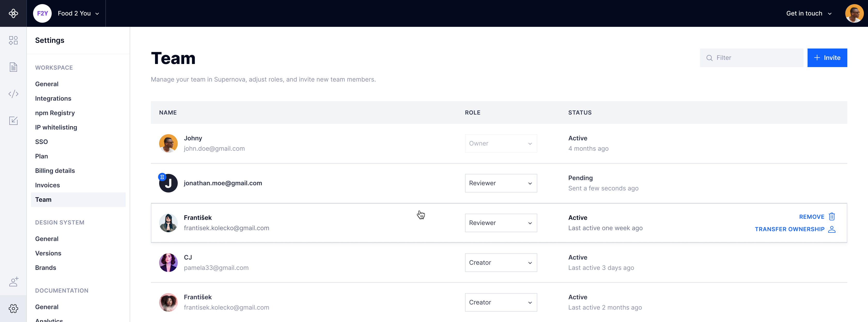The height and width of the screenshot is (322, 868).
Task: Go to Integrations settings
Action: pyautogui.click(x=53, y=99)
